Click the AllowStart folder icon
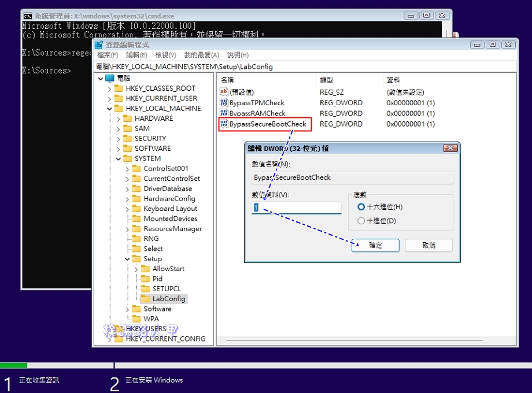Image resolution: width=532 pixels, height=393 pixels. [x=145, y=269]
